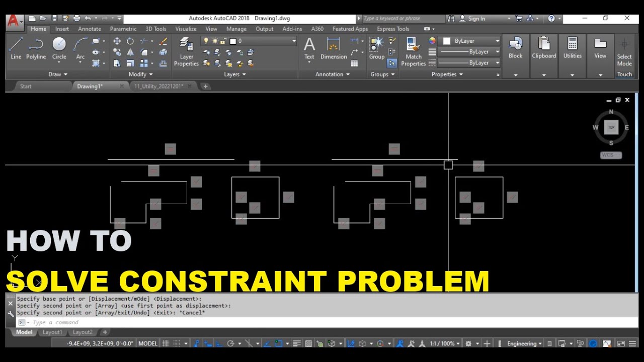The height and width of the screenshot is (362, 644).
Task: Toggle hardware acceleration blue icon in status bar
Action: click(593, 343)
